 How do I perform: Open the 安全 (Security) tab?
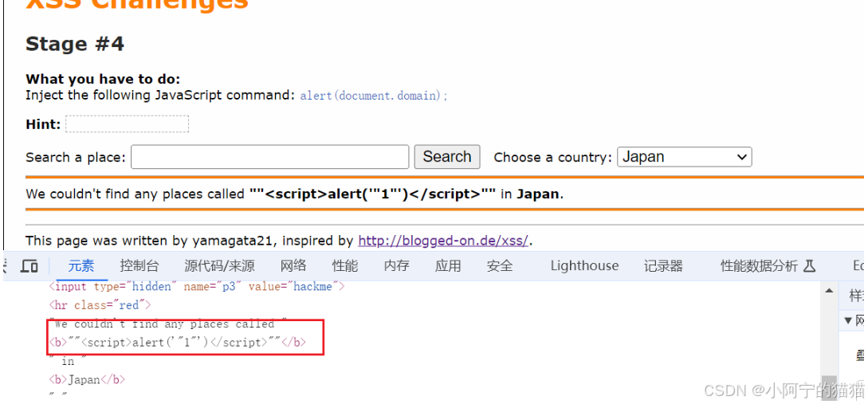(499, 266)
